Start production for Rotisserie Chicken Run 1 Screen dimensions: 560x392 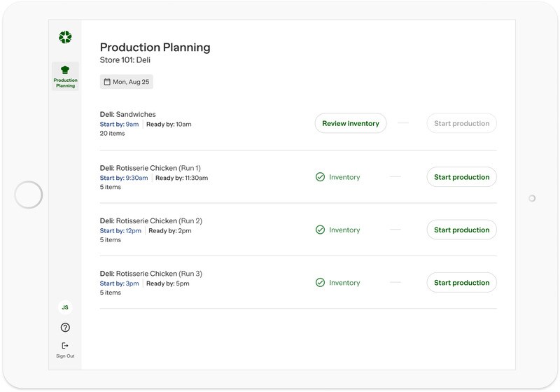[461, 177]
